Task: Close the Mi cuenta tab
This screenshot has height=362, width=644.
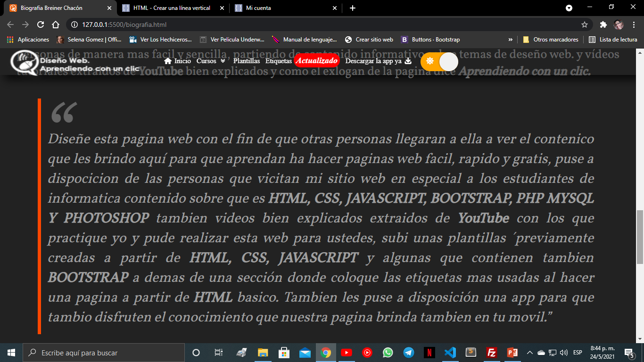Action: tap(335, 8)
